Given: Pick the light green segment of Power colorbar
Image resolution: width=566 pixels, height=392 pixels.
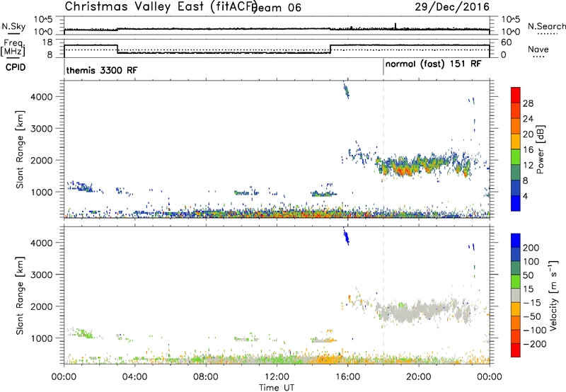Looking at the screenshot, I should (516, 157).
